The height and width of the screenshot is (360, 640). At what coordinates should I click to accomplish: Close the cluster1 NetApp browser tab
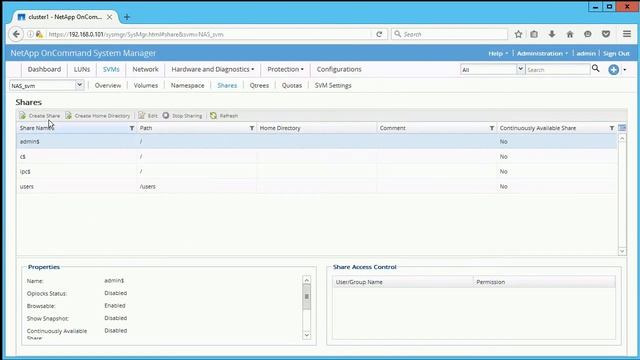coord(109,17)
